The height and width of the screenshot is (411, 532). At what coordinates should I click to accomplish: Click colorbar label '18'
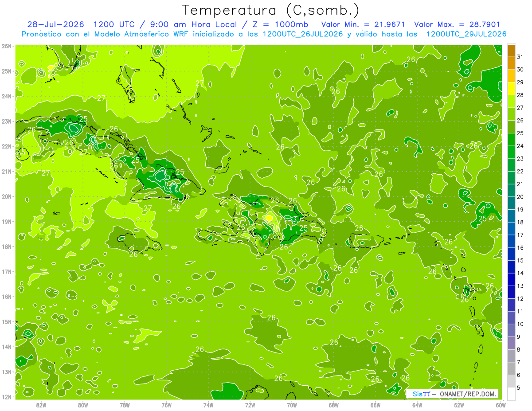(520, 222)
